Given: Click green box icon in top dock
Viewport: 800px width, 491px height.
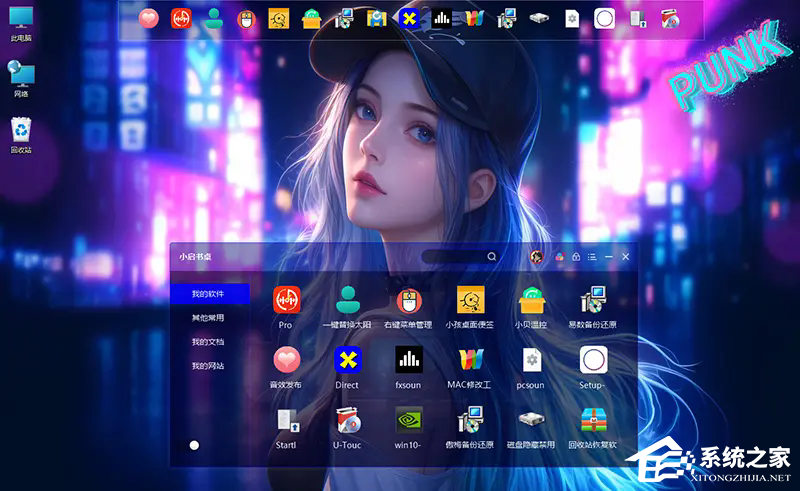Looking at the screenshot, I should (x=311, y=19).
